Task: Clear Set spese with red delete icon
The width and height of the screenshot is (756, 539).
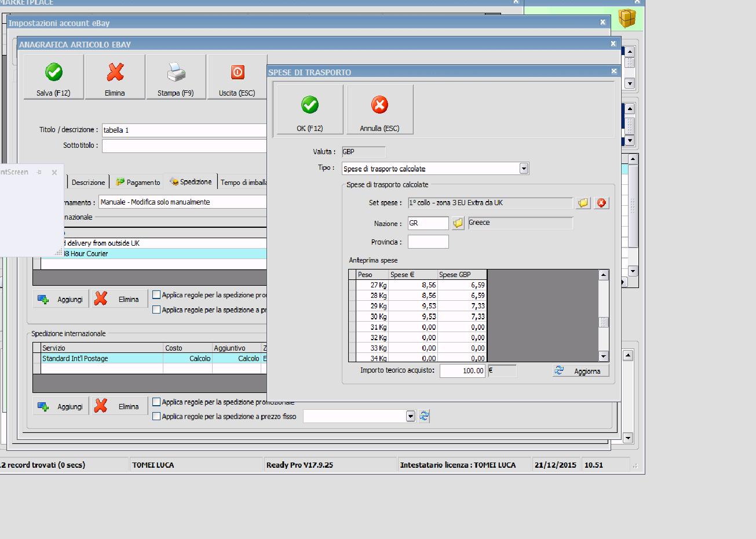Action: click(601, 203)
